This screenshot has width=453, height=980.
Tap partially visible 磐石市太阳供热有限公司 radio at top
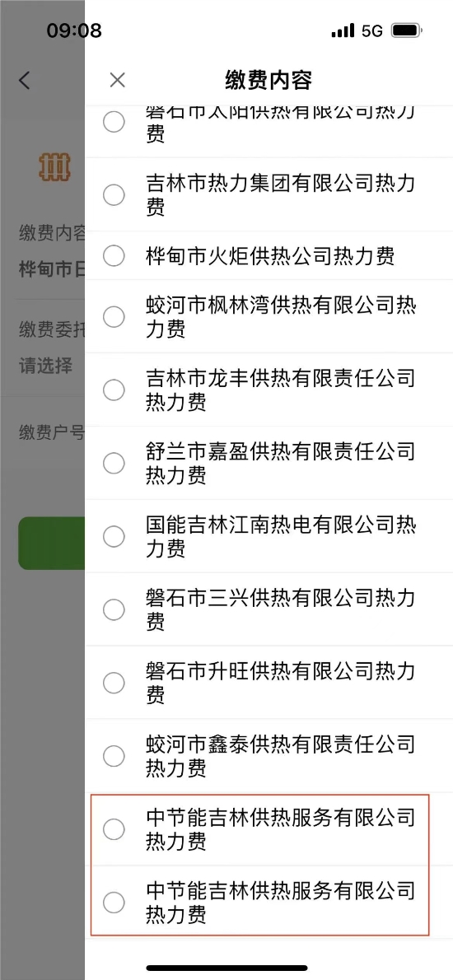point(114,122)
